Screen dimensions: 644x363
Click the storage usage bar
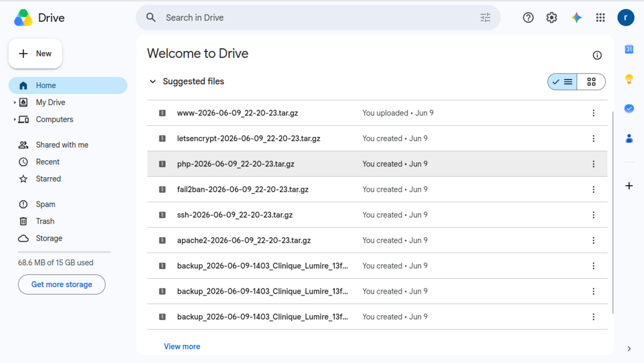point(64,252)
